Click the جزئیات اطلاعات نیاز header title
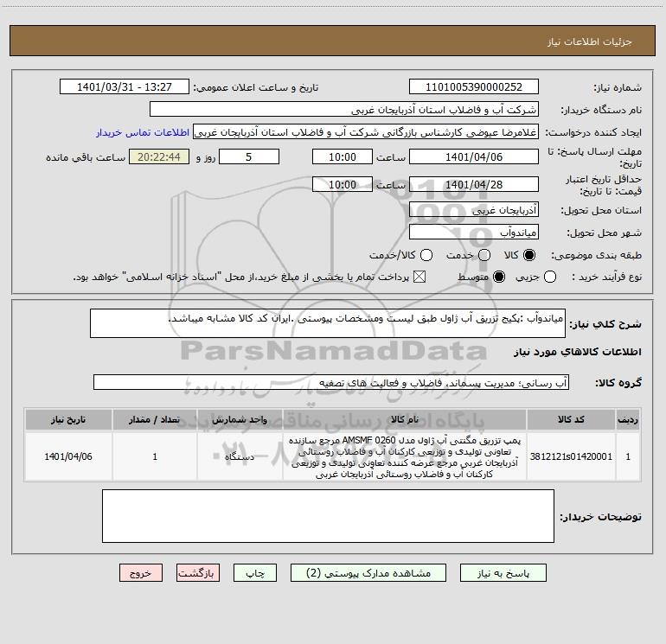666x644 pixels. [590, 41]
